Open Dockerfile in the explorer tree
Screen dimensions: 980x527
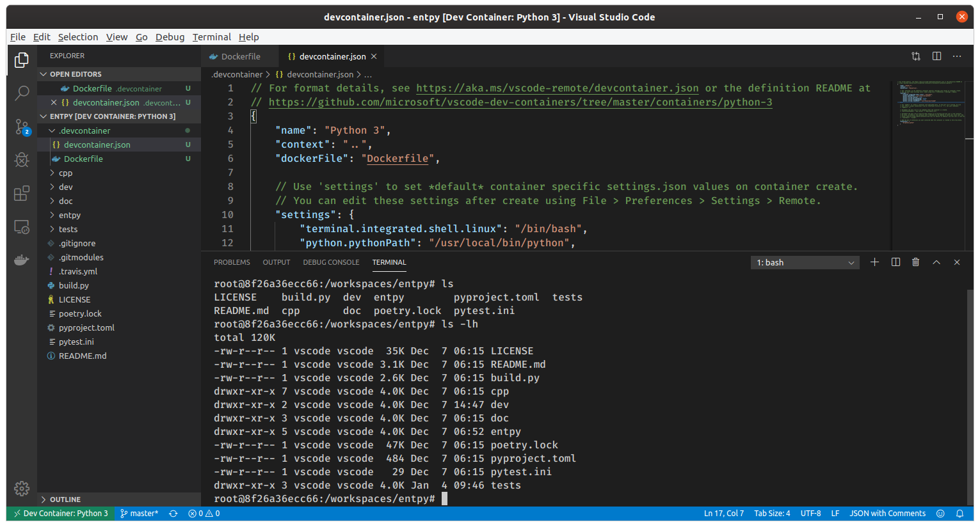[119, 159]
